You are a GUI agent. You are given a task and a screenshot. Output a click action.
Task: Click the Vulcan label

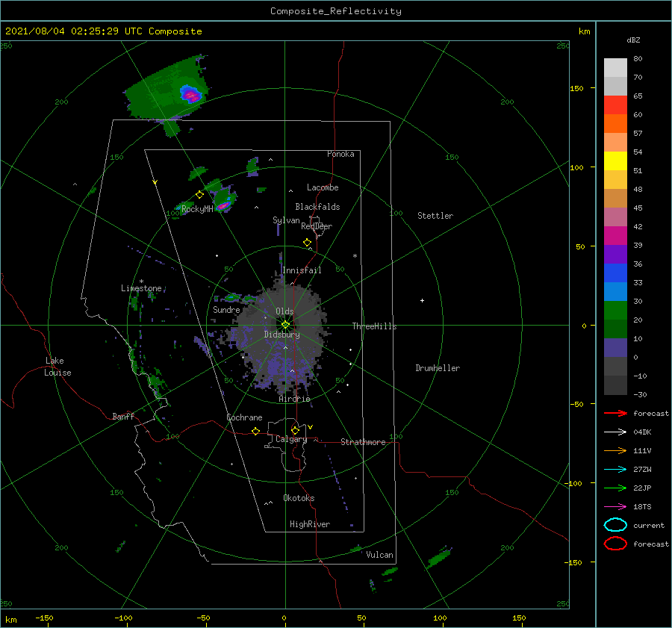pos(379,555)
